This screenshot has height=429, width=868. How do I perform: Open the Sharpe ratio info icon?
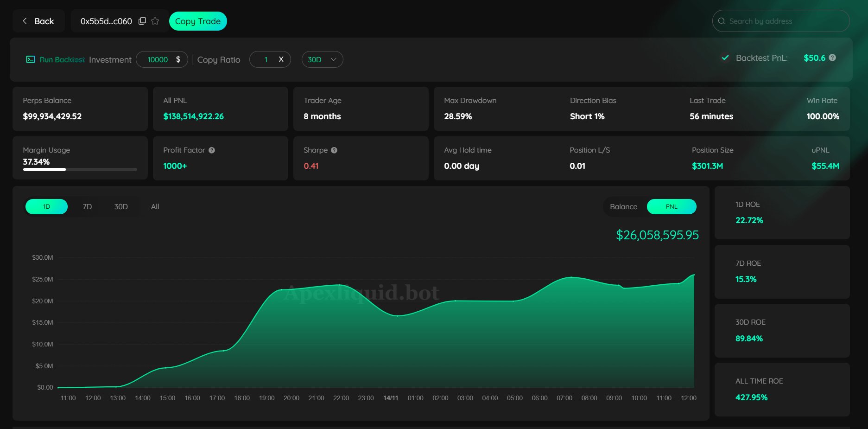(334, 150)
